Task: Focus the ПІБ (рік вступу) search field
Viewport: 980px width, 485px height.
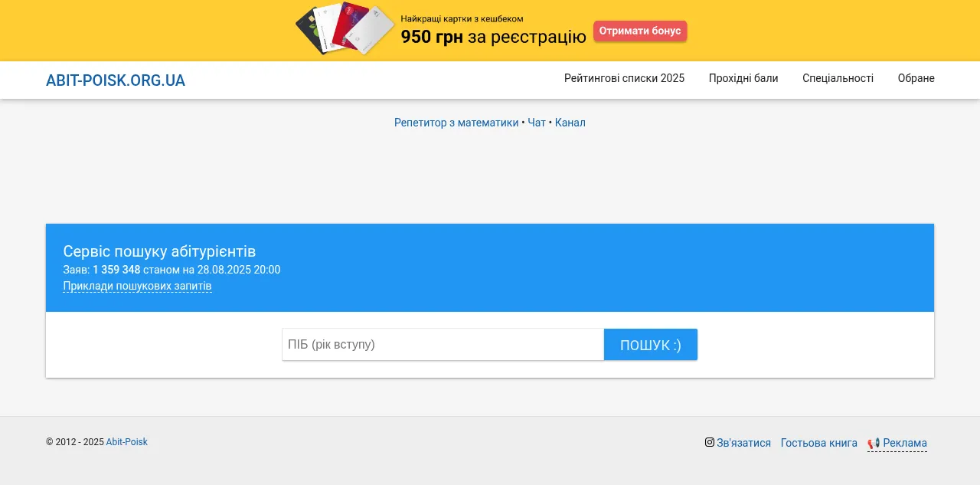Action: [443, 345]
